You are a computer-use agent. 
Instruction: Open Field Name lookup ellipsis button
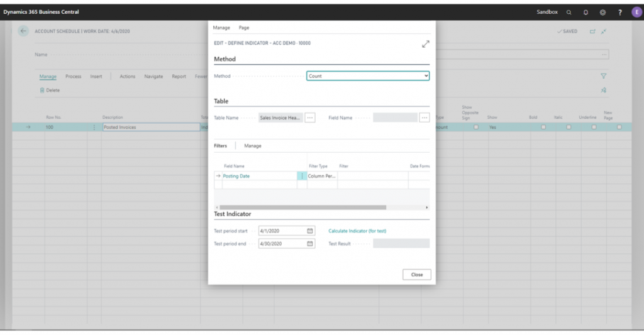coord(425,118)
